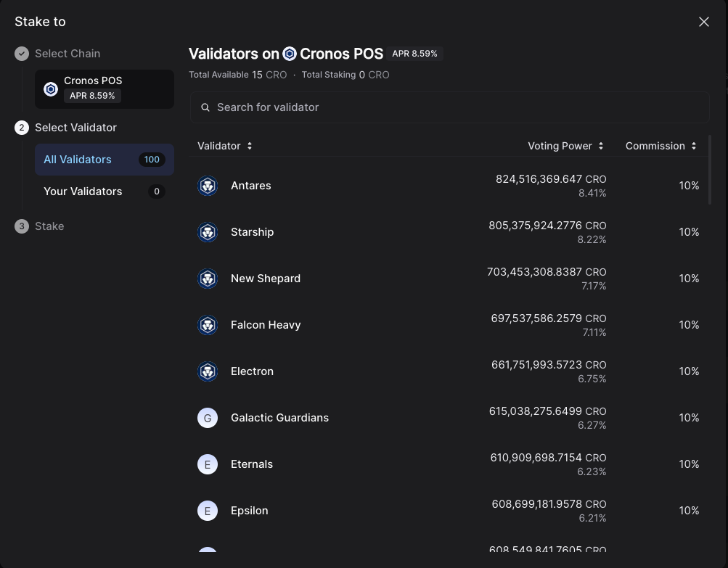
Task: Open the Your Validators tab
Action: click(104, 192)
